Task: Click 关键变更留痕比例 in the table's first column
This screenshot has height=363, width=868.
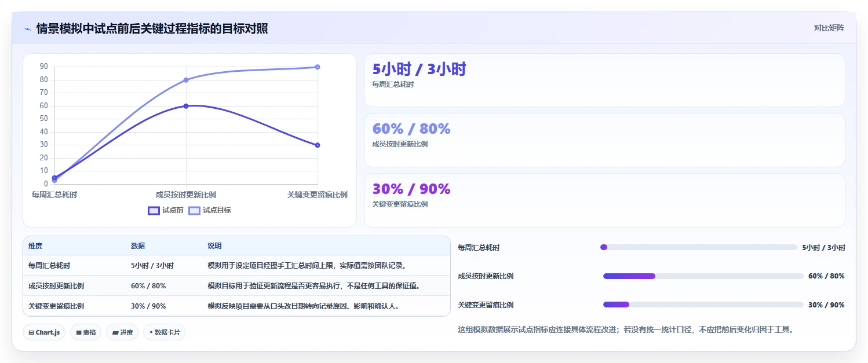Action: click(56, 306)
